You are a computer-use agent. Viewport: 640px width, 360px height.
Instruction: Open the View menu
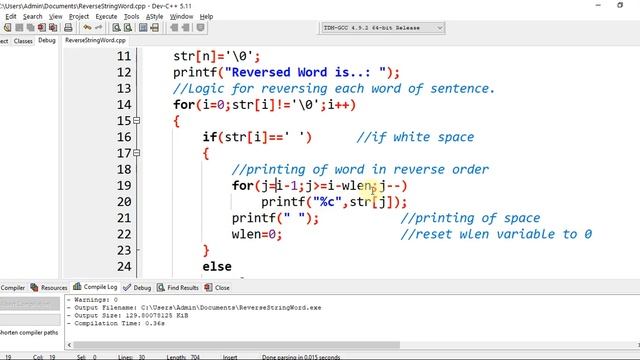[x=56, y=16]
